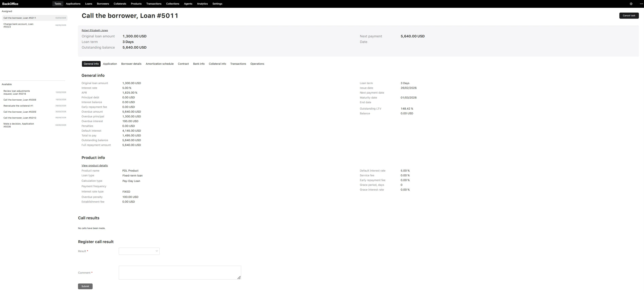Select the General info tab
The image size is (644, 293).
coord(91,64)
